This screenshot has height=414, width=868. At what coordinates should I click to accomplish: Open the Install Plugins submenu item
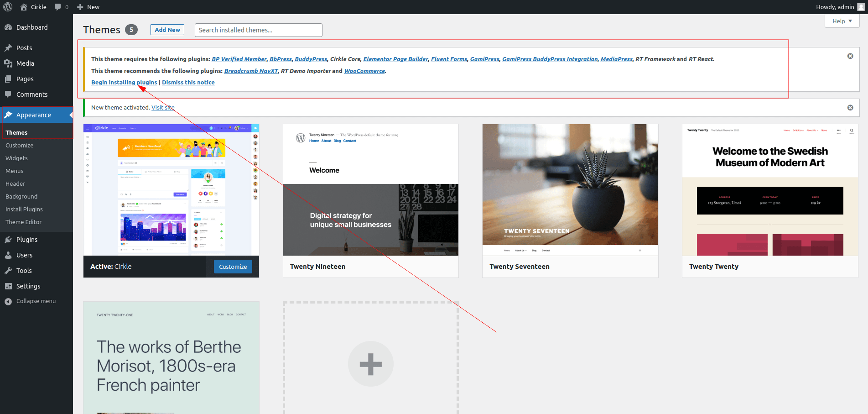coord(24,209)
